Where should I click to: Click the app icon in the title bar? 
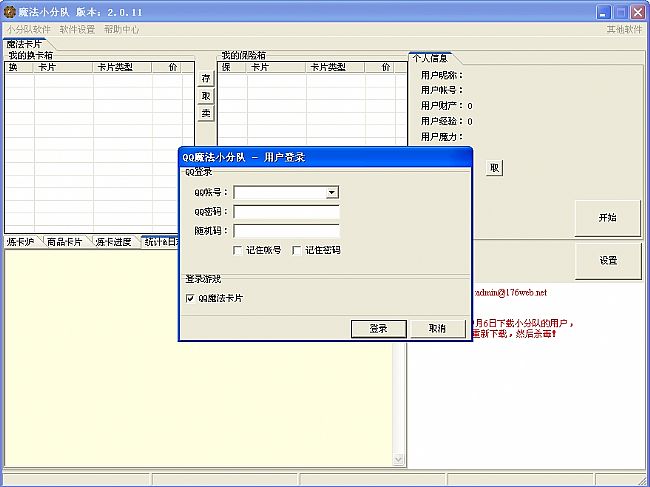tap(10, 12)
